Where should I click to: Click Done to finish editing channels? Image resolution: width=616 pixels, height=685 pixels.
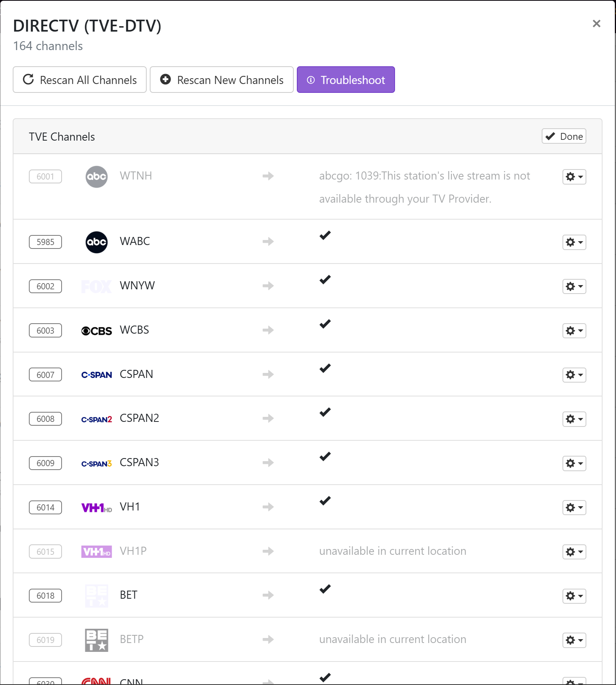(564, 136)
